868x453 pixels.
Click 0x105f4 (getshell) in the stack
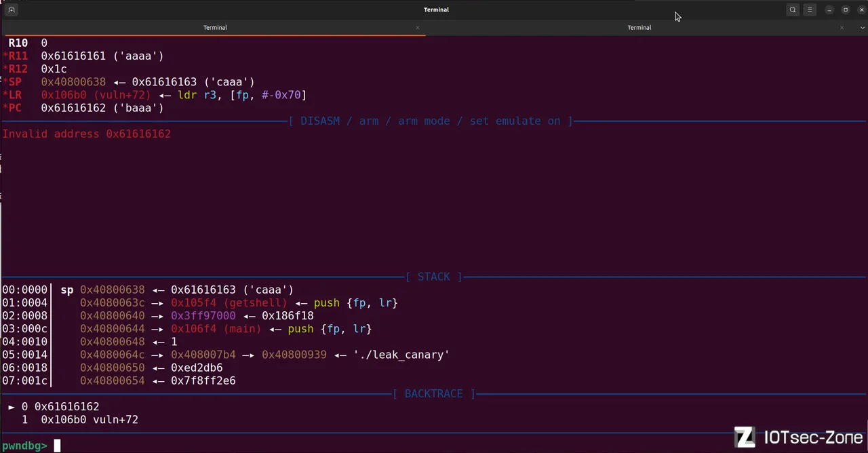229,303
